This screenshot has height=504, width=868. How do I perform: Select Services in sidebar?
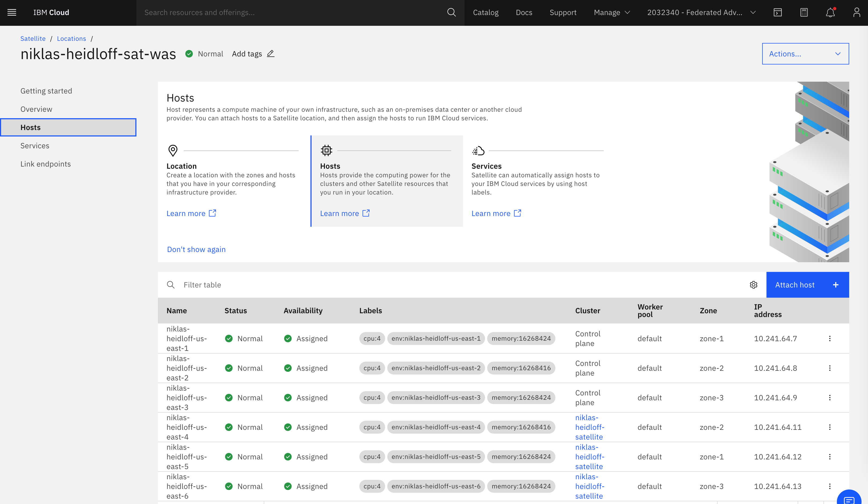(35, 146)
